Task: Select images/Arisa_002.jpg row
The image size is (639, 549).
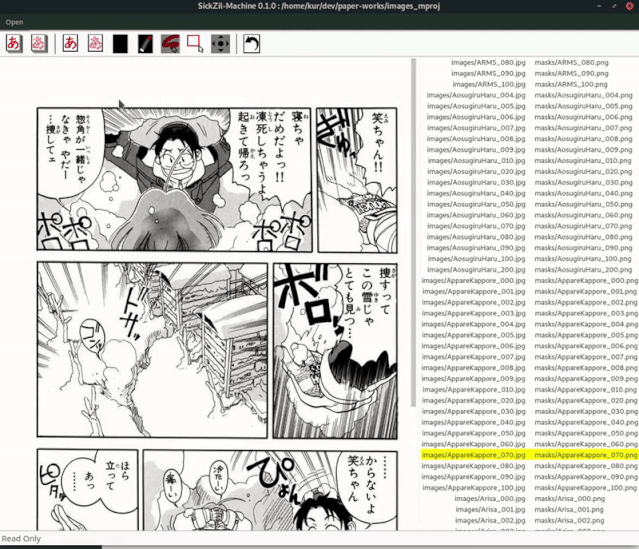Action: tap(490, 520)
